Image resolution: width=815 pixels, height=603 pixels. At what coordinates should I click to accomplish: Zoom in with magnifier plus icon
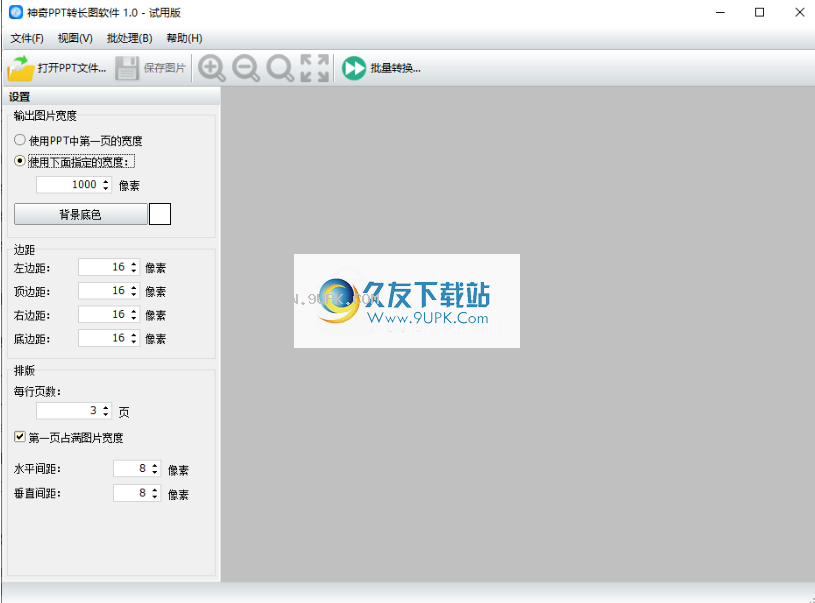212,68
